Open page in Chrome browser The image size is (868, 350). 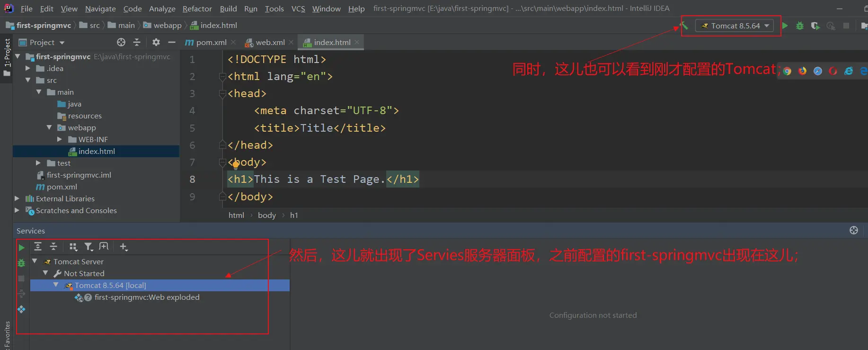787,71
